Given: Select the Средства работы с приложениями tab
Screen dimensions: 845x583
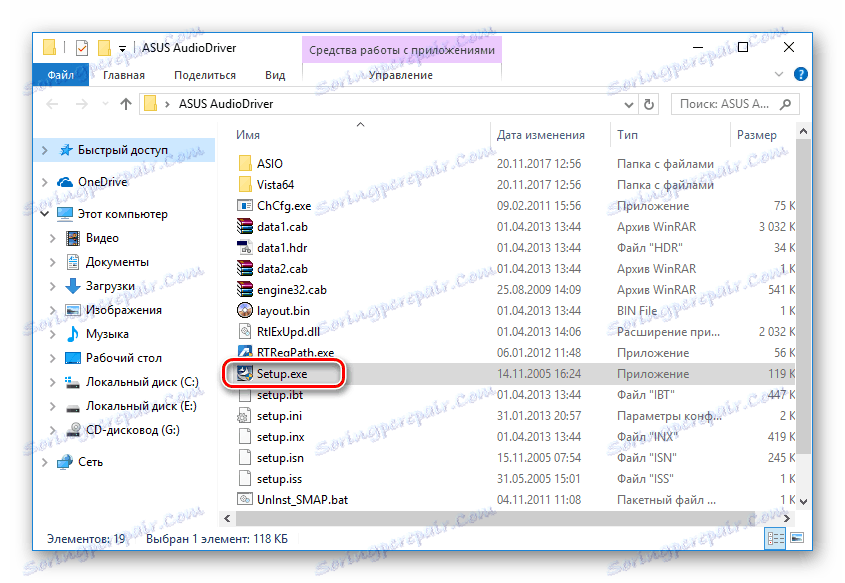Looking at the screenshot, I should 402,50.
